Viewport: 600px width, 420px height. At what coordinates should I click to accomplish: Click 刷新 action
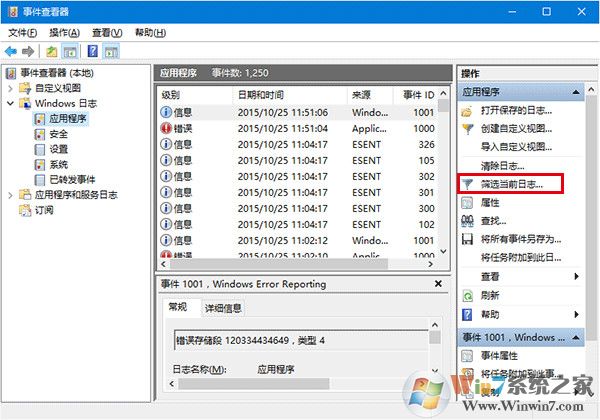point(490,295)
